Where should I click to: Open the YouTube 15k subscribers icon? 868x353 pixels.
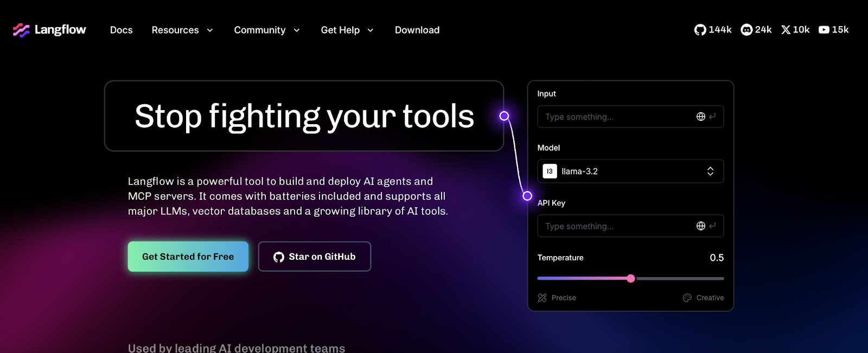coord(824,30)
